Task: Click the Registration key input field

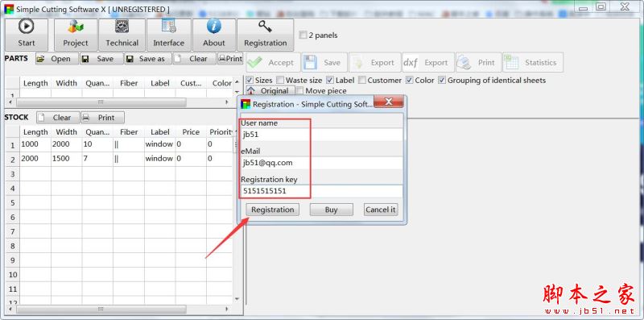Action: 321,191
